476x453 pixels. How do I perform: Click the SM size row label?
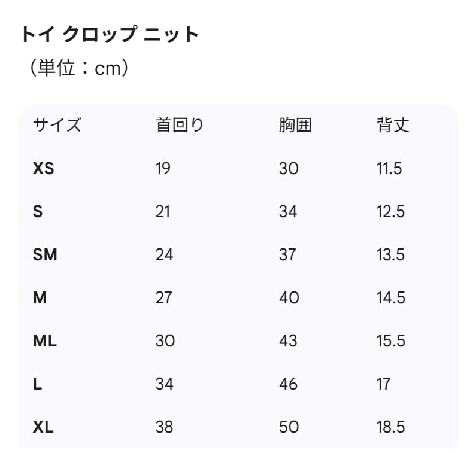click(45, 255)
